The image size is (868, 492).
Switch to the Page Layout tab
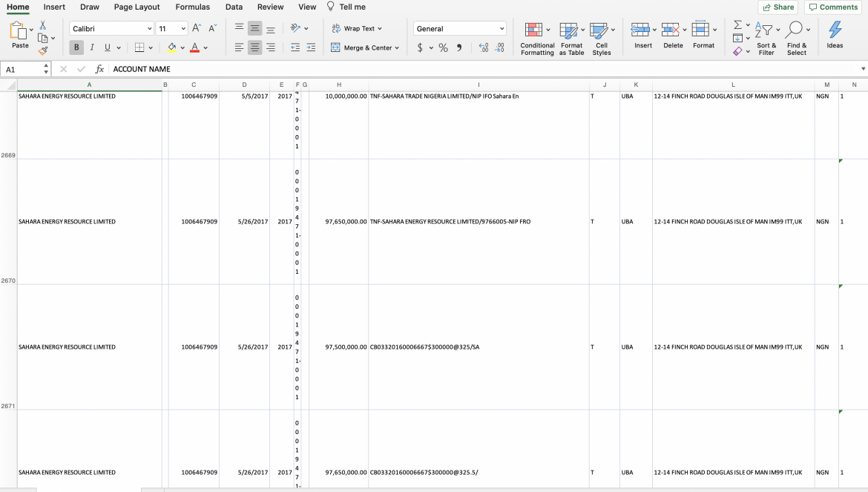[137, 7]
